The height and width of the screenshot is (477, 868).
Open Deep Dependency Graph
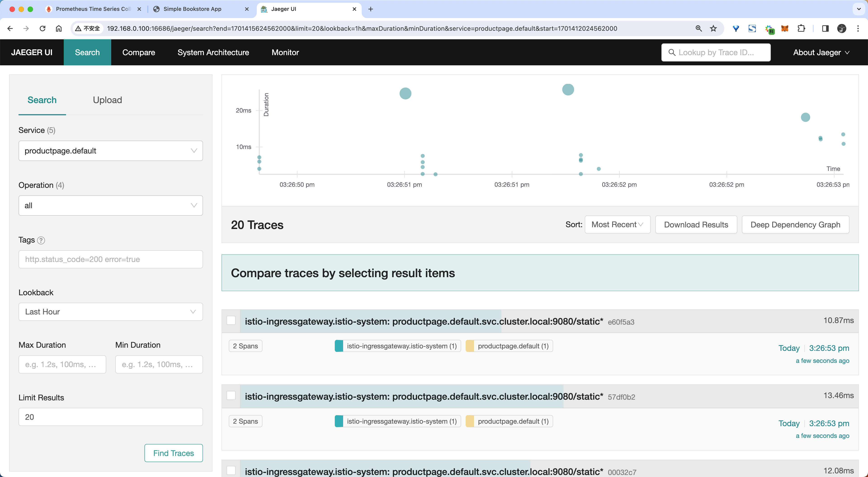[795, 224]
